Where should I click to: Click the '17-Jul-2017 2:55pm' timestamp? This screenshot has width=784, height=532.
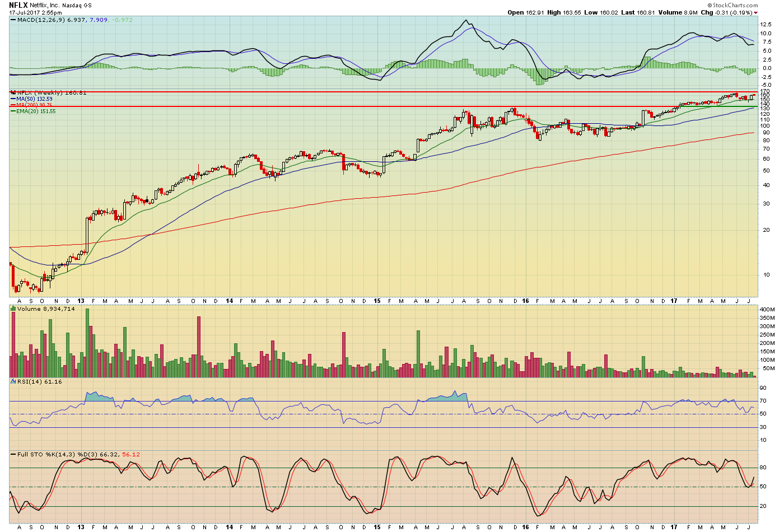[x=35, y=12]
